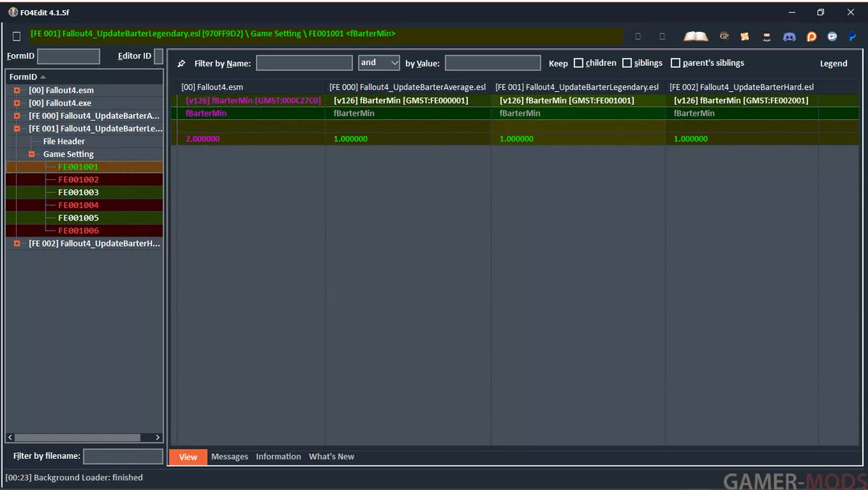Click the Fallout4_UpdateBarterAverage.esl column header

point(408,87)
